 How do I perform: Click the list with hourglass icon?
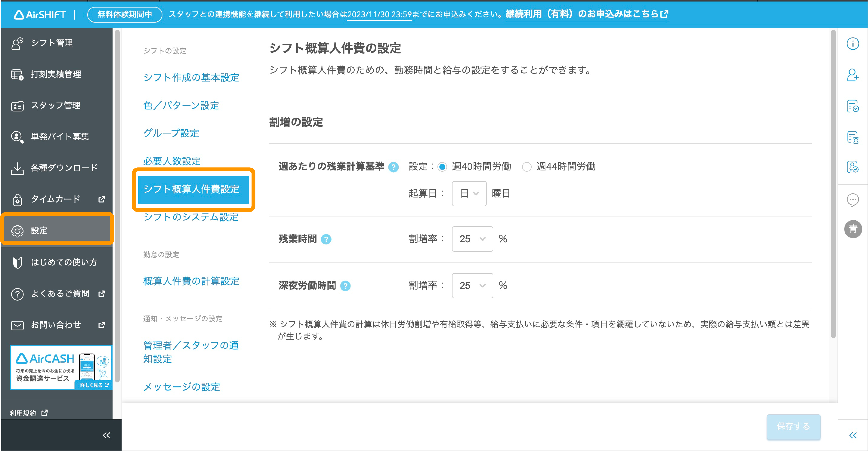(x=853, y=137)
